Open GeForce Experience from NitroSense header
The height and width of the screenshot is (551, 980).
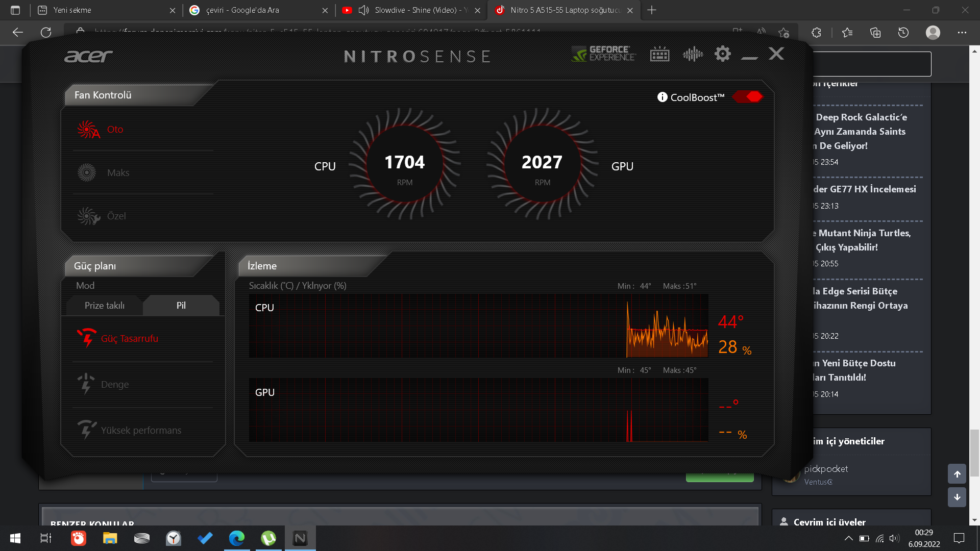(603, 54)
